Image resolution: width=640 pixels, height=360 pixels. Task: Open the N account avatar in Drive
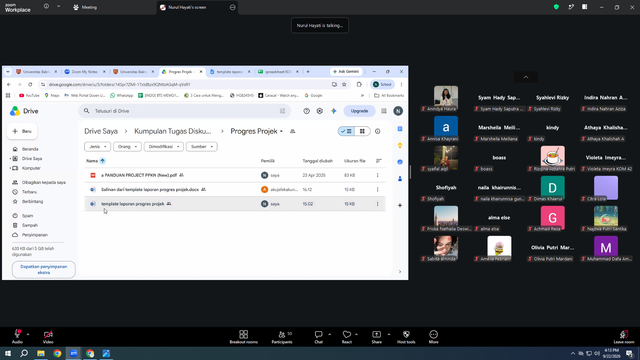[398, 111]
